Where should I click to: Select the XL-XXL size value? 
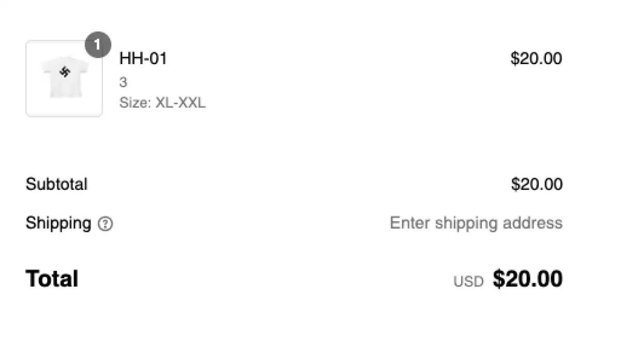click(181, 102)
